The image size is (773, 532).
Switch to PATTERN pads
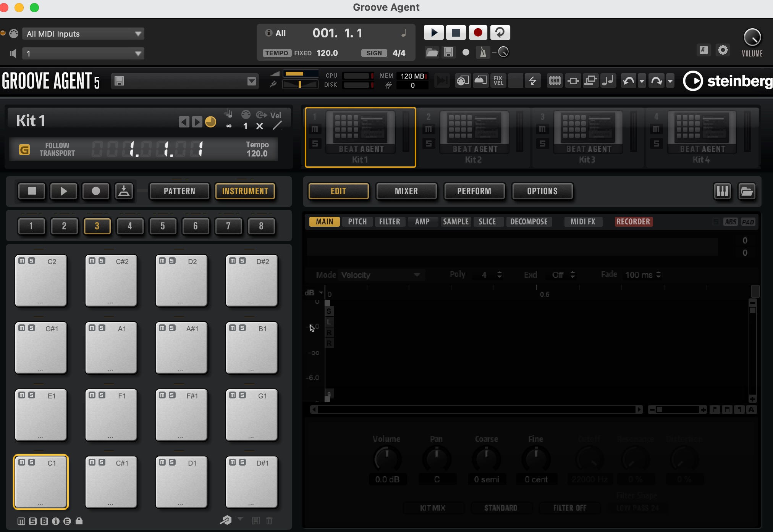coord(179,191)
